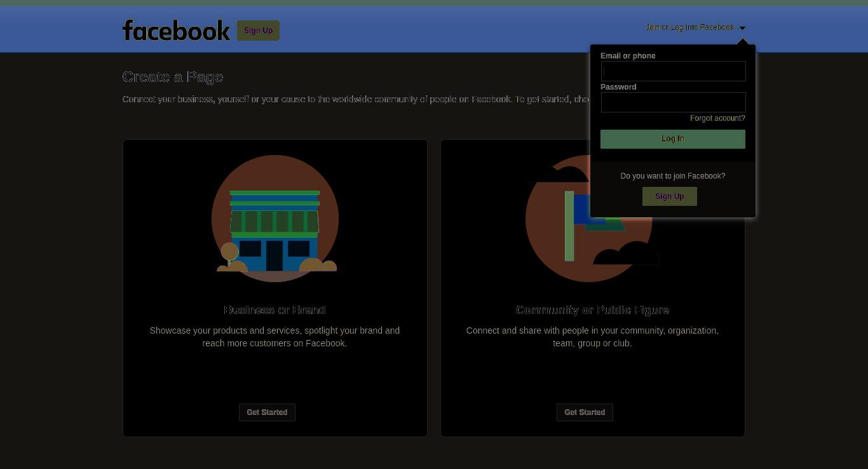Click the 'Showcase your products and services' description

275,337
